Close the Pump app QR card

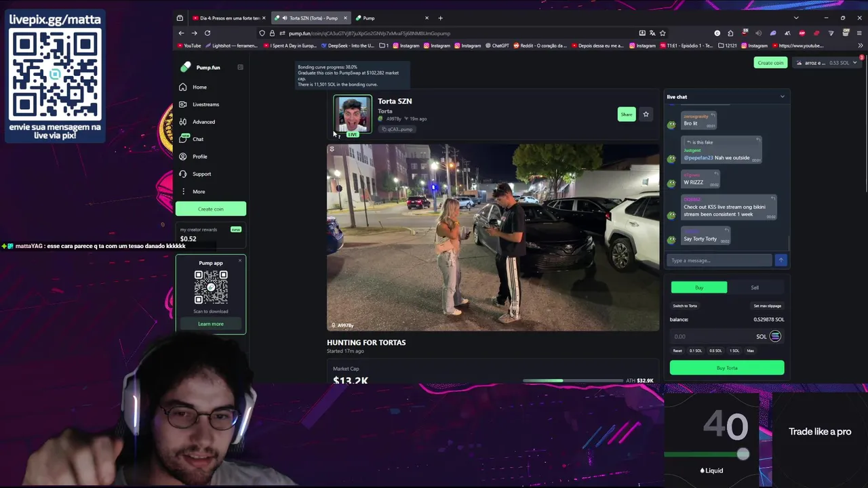coord(239,261)
